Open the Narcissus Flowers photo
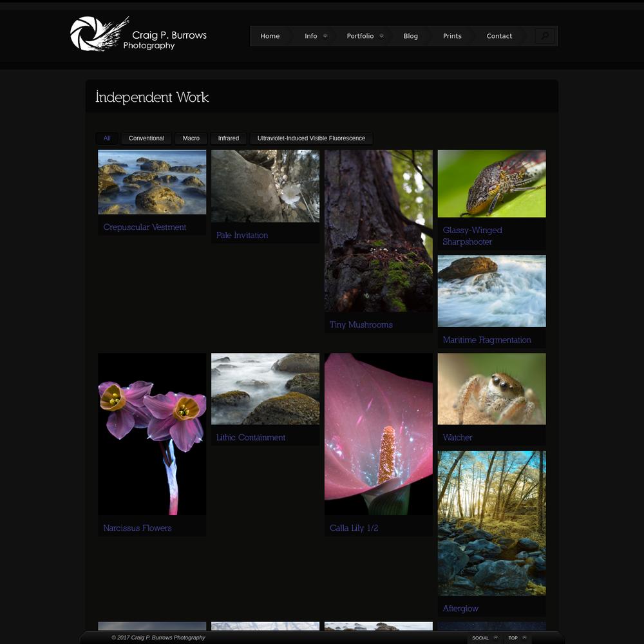 pos(152,434)
